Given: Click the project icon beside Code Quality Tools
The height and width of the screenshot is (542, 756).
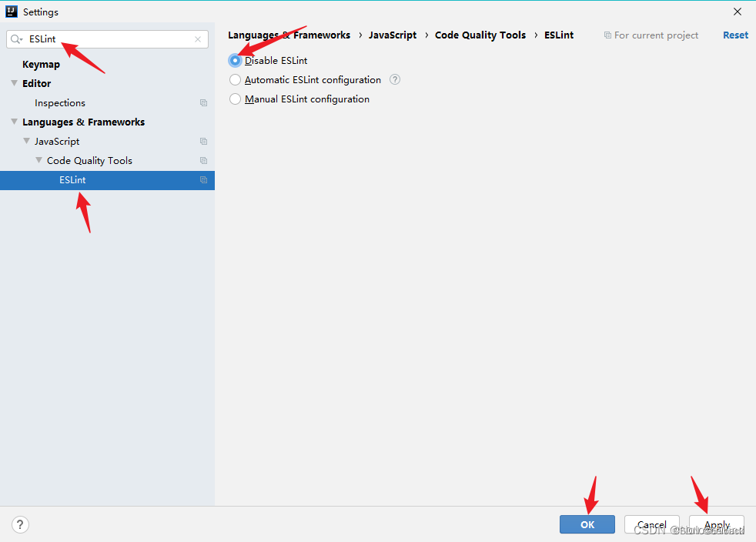Looking at the screenshot, I should point(203,161).
